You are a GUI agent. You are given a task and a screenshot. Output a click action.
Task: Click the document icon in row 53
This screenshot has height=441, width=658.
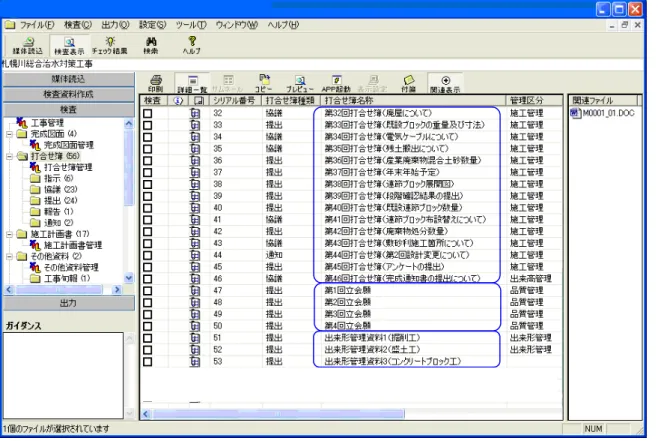[195, 361]
